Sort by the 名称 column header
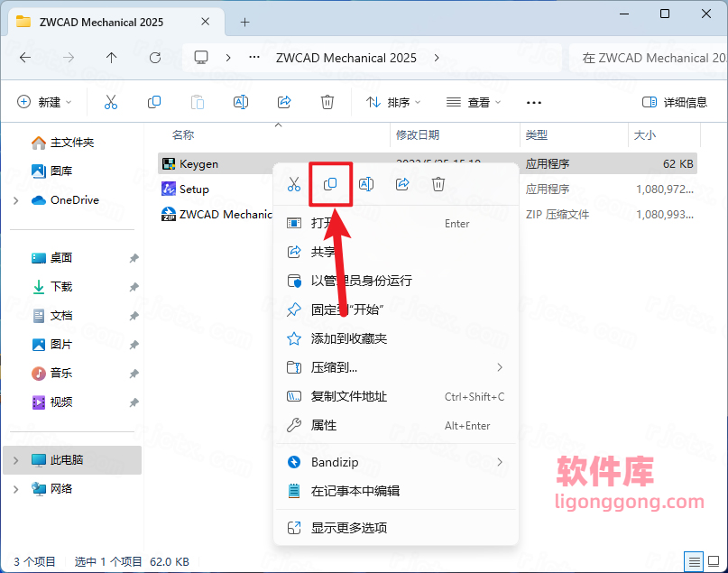 click(183, 135)
